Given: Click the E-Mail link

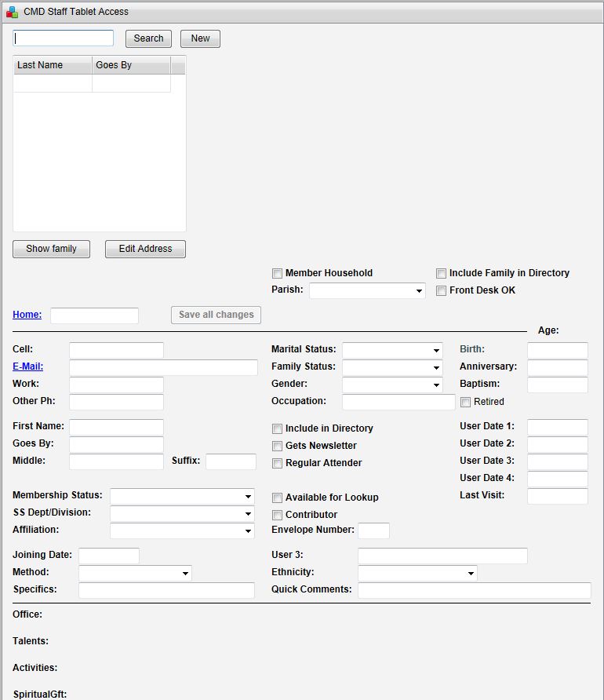Looking at the screenshot, I should (x=28, y=366).
